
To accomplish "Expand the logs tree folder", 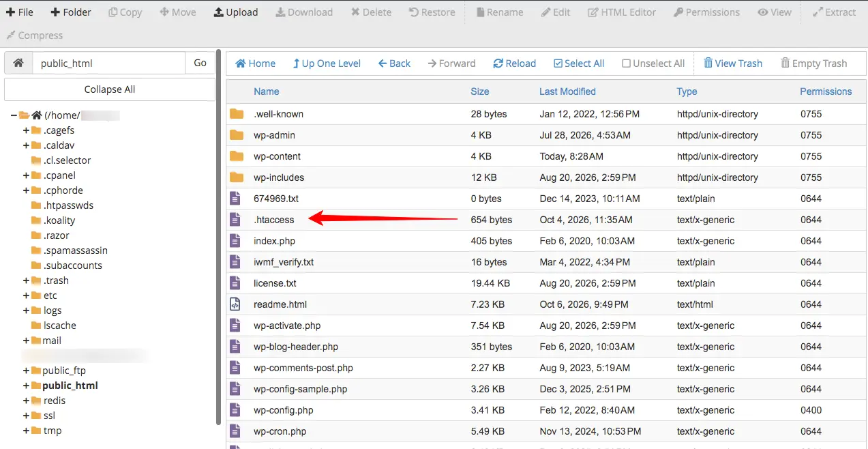I will pyautogui.click(x=26, y=310).
